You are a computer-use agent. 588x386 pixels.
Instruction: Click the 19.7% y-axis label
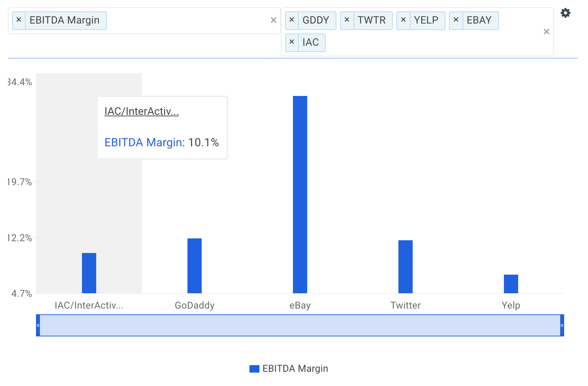20,182
